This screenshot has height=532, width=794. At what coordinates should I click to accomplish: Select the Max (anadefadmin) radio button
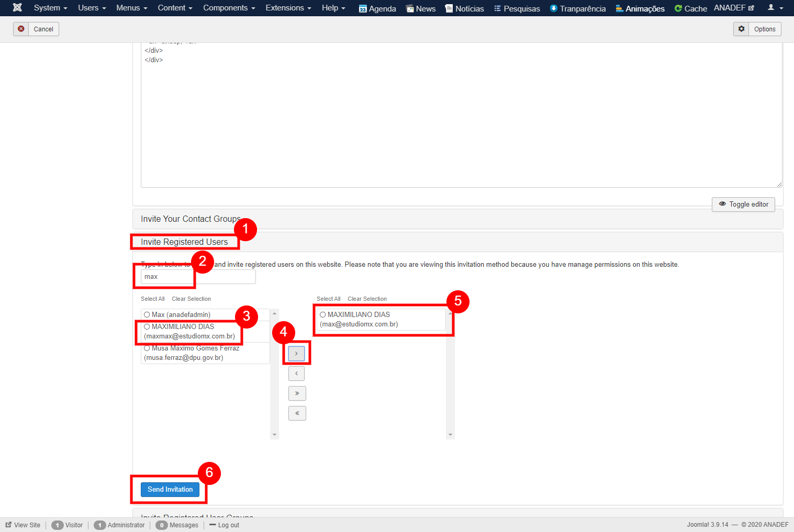click(147, 315)
